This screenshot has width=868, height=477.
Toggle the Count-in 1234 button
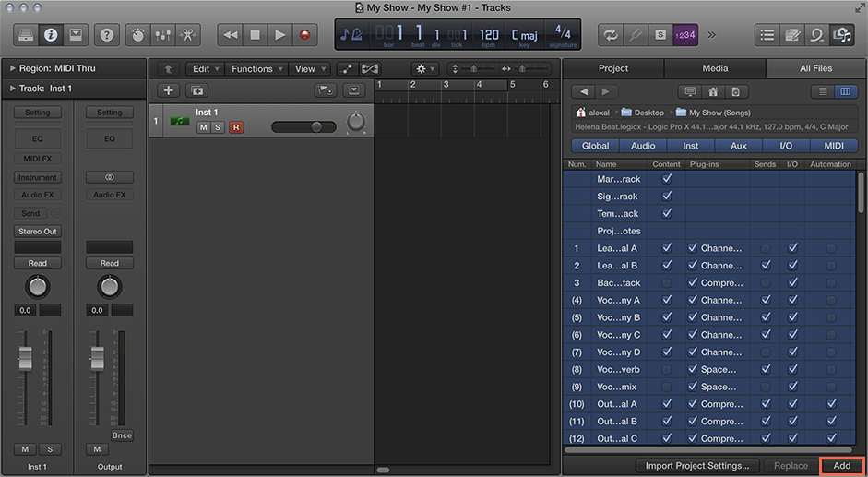(684, 35)
